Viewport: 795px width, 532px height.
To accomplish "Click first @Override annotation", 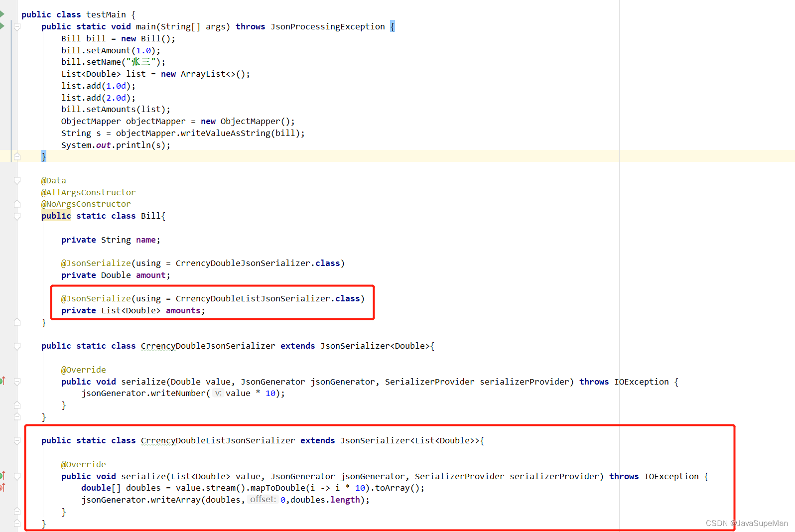I will 84,370.
